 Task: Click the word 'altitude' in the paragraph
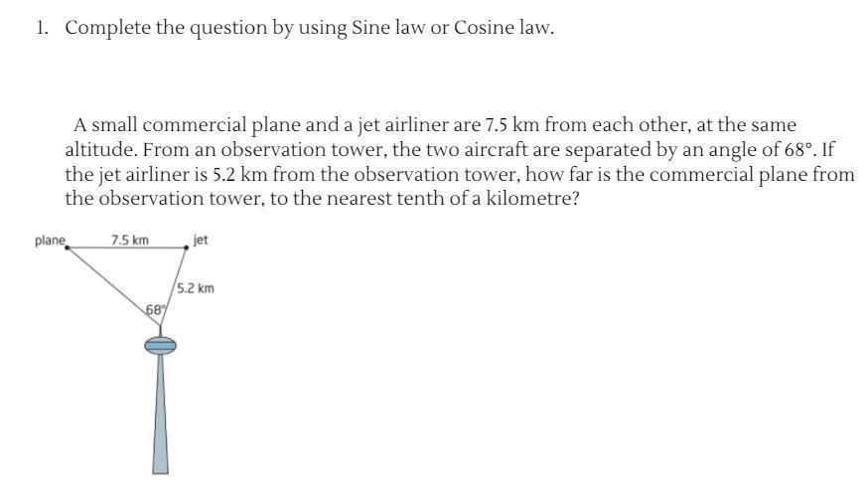point(98,149)
